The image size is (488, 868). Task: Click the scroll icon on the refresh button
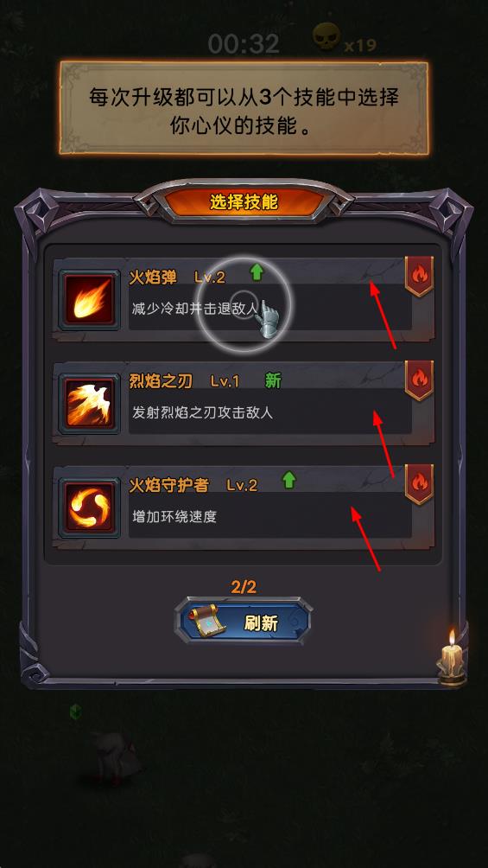(206, 622)
